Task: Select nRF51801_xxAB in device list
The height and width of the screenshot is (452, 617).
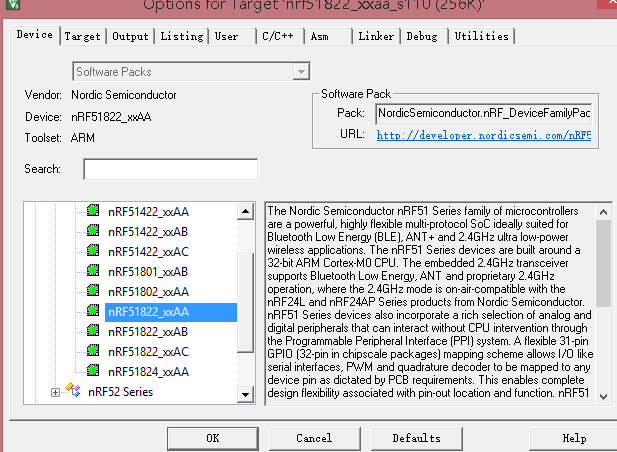Action: (148, 272)
